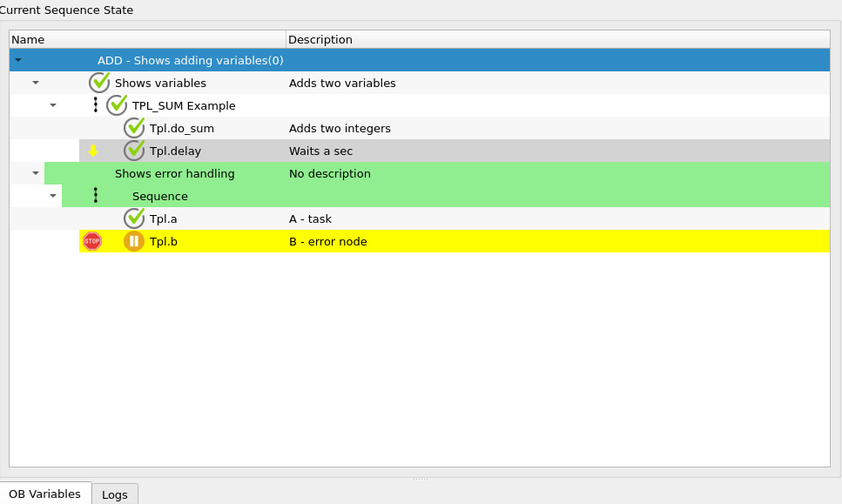This screenshot has height=504, width=842.
Task: Click the splitter handle above the tabs
Action: 421,477
